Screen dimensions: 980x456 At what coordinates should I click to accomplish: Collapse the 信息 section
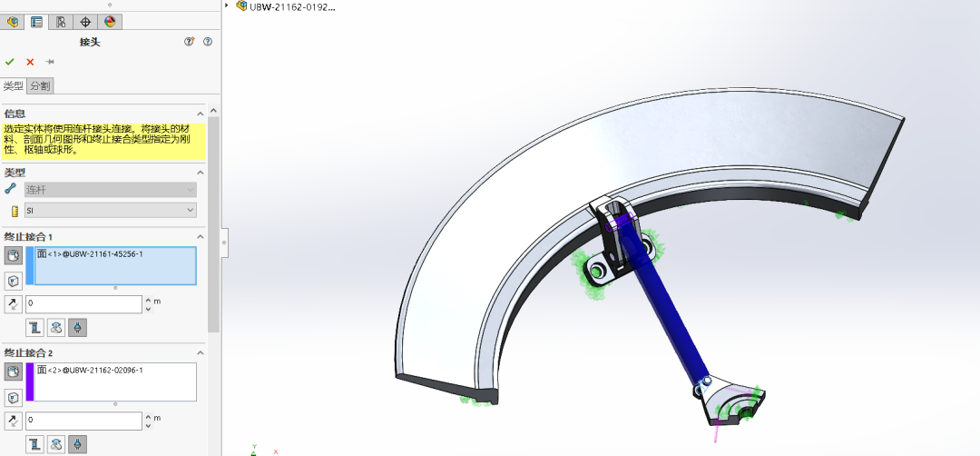coord(200,114)
